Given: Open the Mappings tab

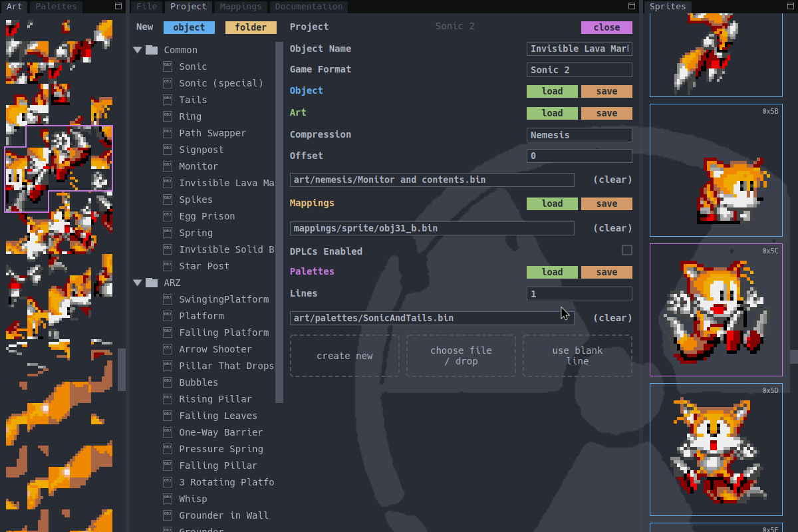Looking at the screenshot, I should [x=240, y=7].
